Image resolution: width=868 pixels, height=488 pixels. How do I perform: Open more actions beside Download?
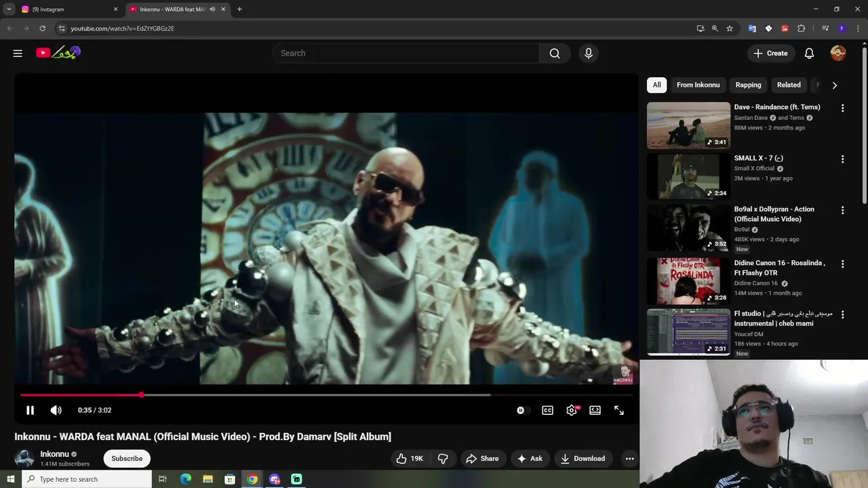point(629,459)
